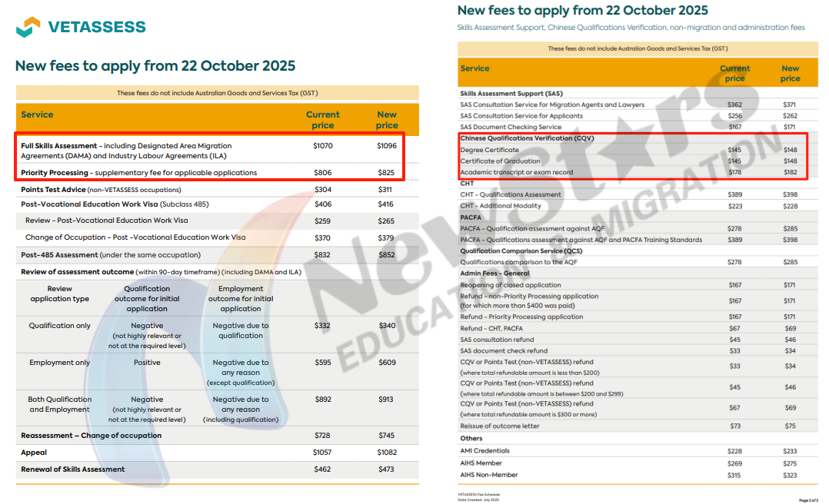The image size is (829, 504).
Task: Click 'Chinese Qualifications Verification (CQV)' section heading
Action: point(527,138)
